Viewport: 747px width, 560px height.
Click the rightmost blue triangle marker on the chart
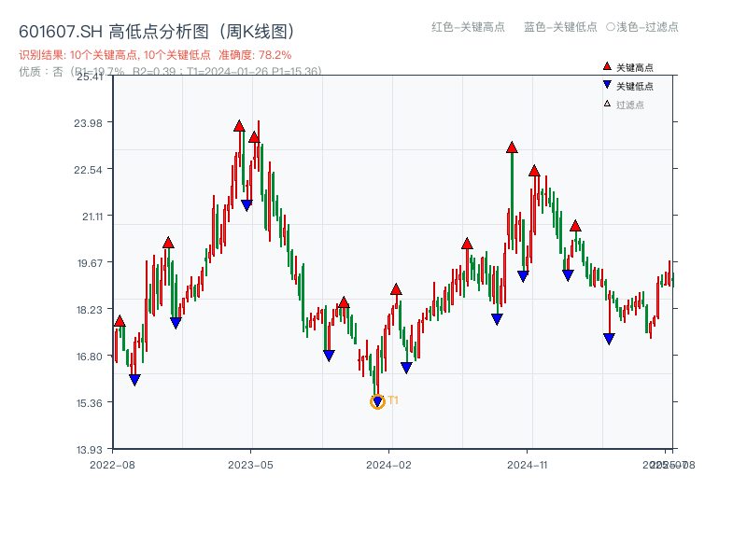pos(609,337)
